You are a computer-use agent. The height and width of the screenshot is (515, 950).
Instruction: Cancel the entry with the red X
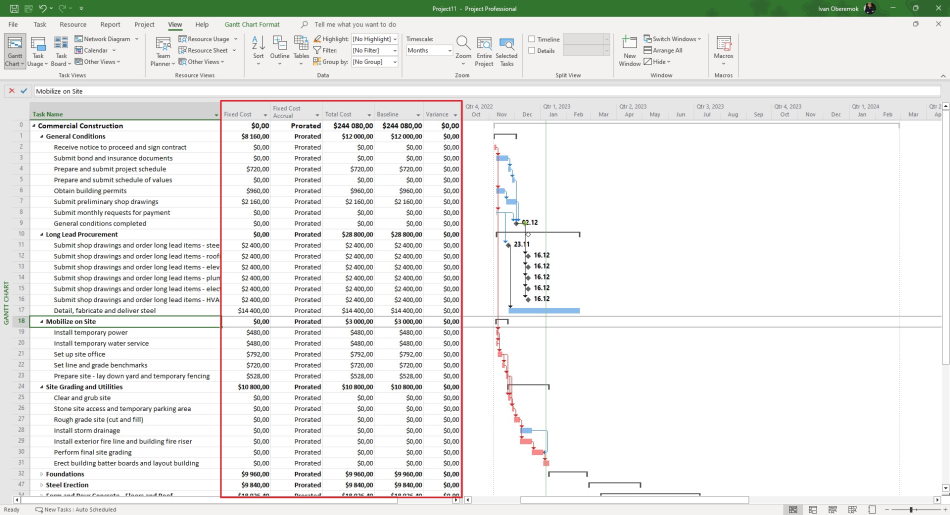(x=12, y=91)
